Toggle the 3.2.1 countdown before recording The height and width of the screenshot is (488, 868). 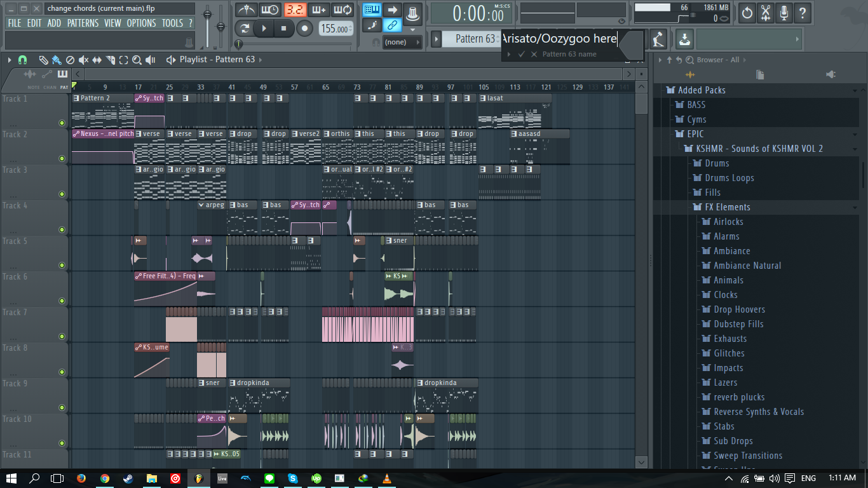(x=294, y=10)
